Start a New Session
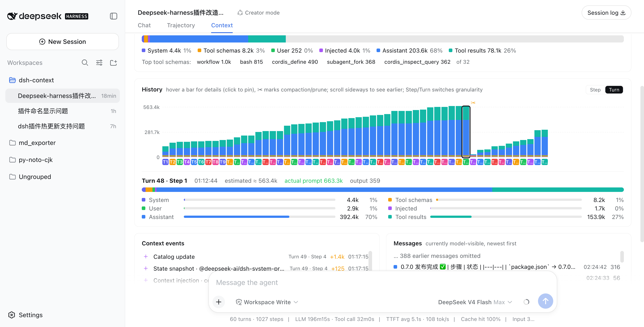The height and width of the screenshot is (327, 644). (63, 42)
